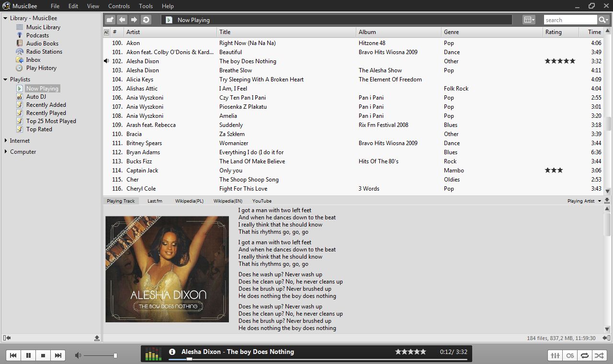This screenshot has width=613, height=364.
Task: Seek in the playback progress bar
Action: click(x=317, y=359)
